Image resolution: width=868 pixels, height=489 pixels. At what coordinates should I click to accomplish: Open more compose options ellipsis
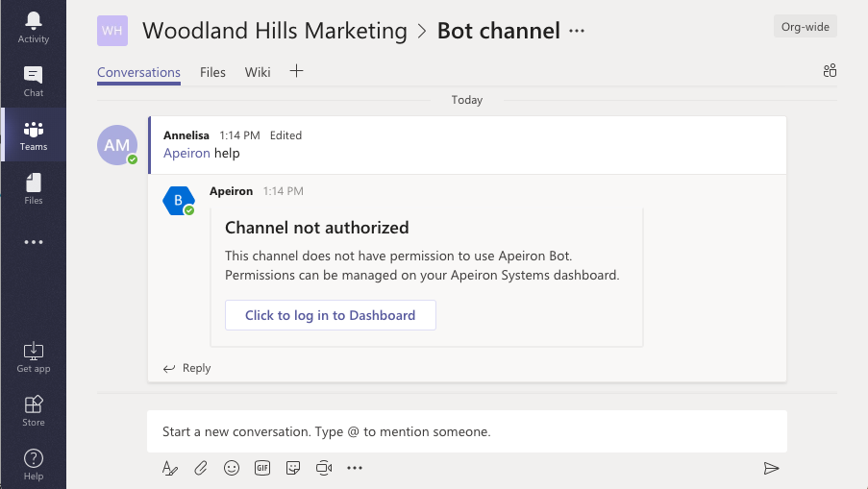(x=355, y=468)
